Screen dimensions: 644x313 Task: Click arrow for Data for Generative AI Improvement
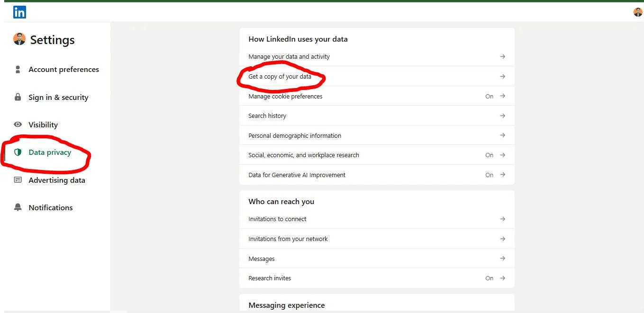click(503, 175)
